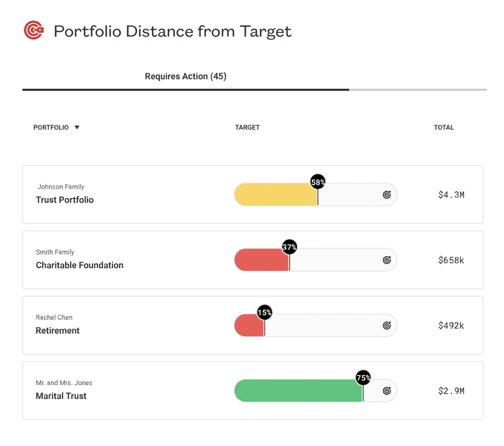Click the $2.9M total value
The height and width of the screenshot is (446, 504).
point(451,391)
